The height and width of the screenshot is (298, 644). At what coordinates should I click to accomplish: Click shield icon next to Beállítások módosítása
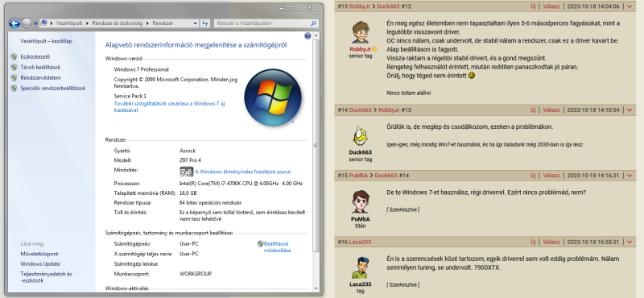point(260,244)
